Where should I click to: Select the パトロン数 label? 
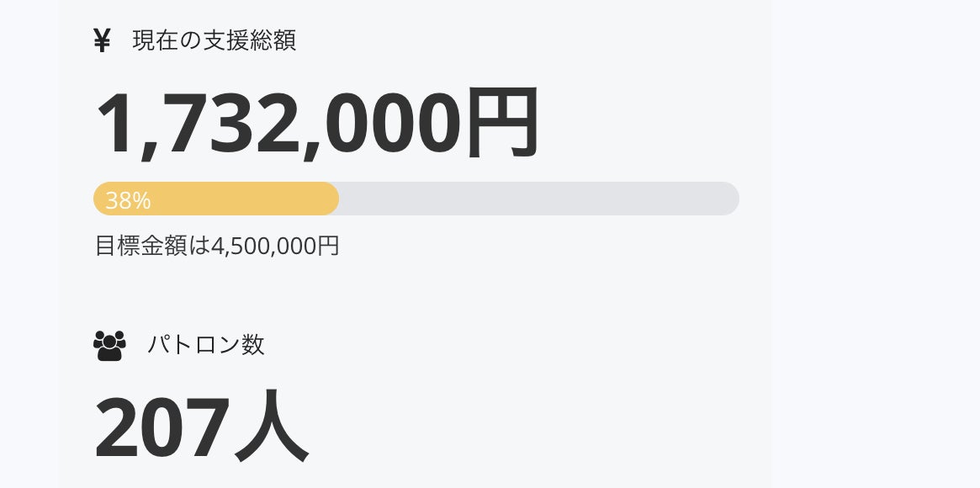205,345
